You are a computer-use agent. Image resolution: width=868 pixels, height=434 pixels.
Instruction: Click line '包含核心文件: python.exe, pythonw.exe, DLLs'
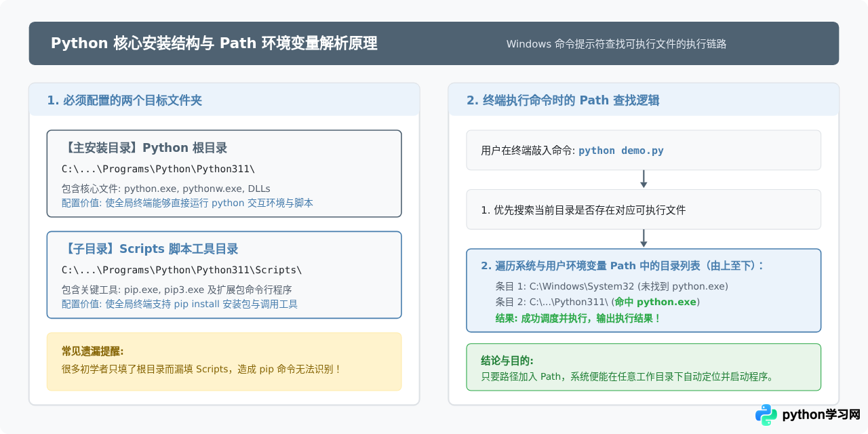coord(166,189)
